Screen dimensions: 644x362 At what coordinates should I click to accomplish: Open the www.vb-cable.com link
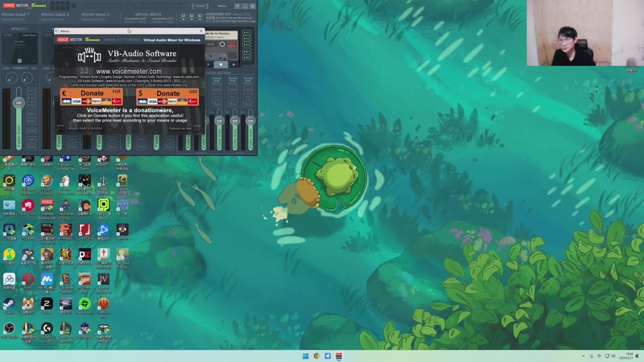(x=186, y=76)
